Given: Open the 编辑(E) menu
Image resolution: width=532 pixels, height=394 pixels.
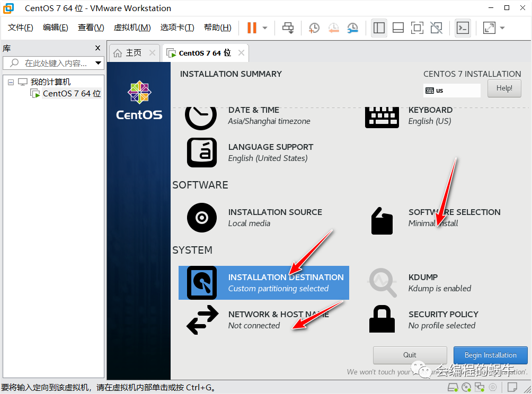Looking at the screenshot, I should 55,28.
